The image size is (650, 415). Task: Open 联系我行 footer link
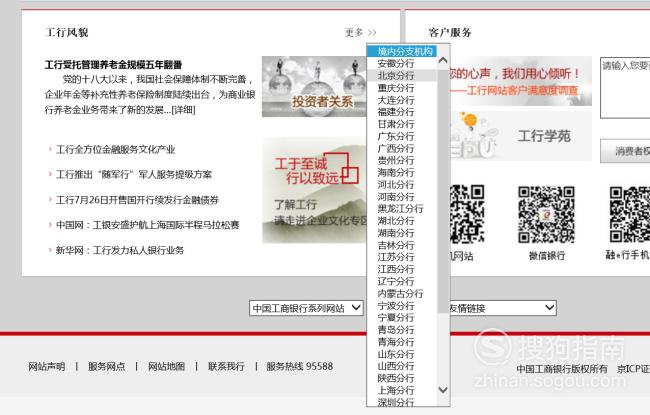point(226,366)
